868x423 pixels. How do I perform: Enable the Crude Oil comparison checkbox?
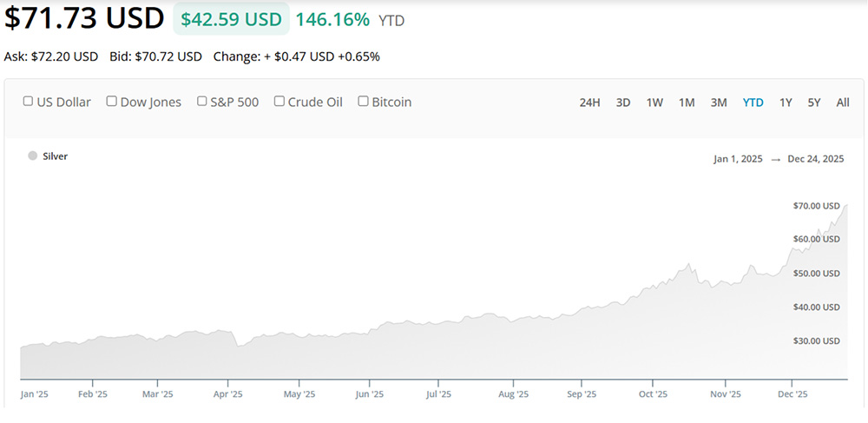(279, 102)
